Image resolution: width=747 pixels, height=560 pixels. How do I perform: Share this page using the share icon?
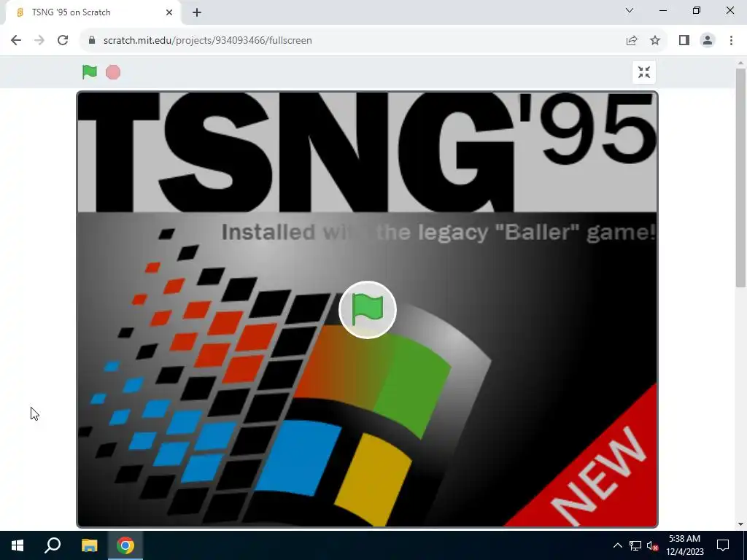[632, 41]
